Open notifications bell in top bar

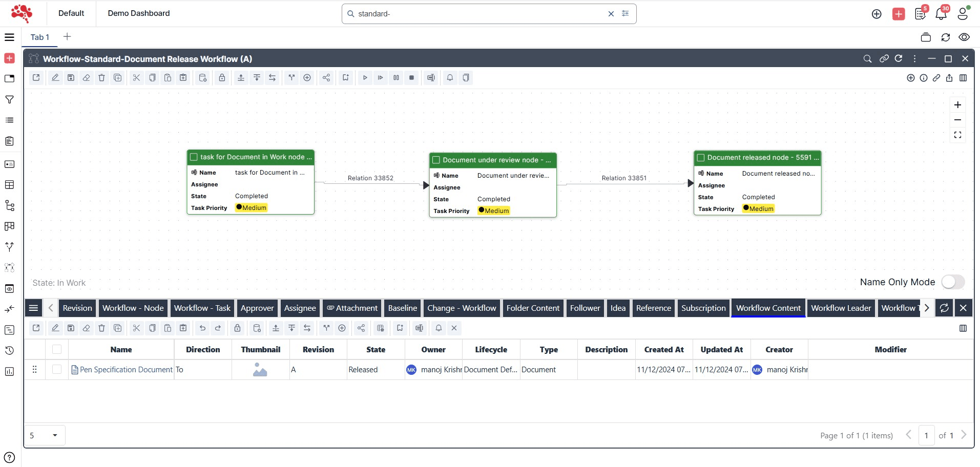[941, 14]
